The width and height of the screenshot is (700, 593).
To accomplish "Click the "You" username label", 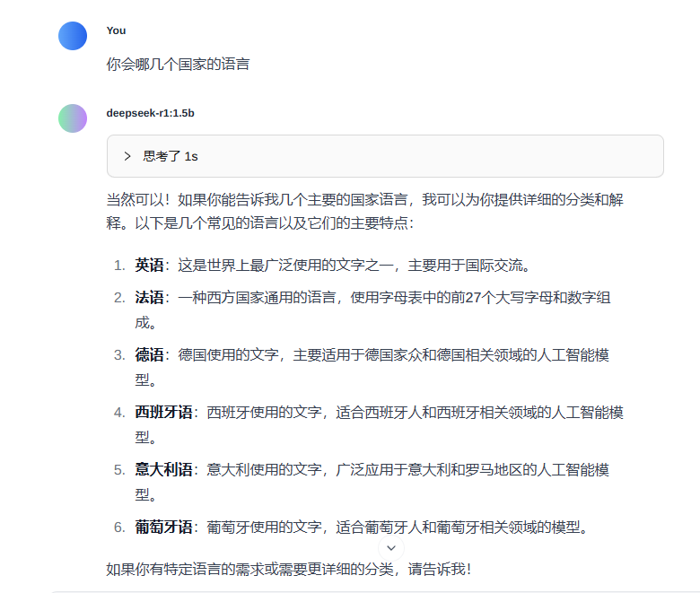I will pos(116,31).
